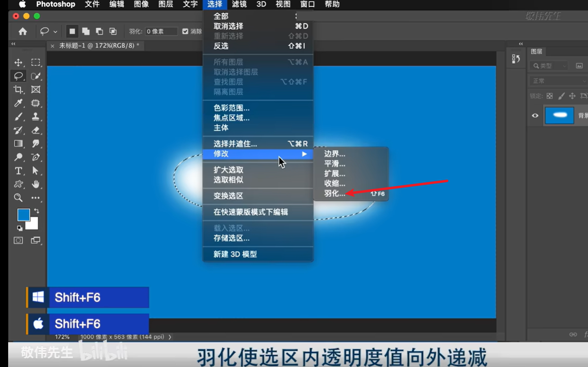Image resolution: width=588 pixels, height=367 pixels.
Task: Select the Rectangular Marquee tool
Action: tap(36, 63)
